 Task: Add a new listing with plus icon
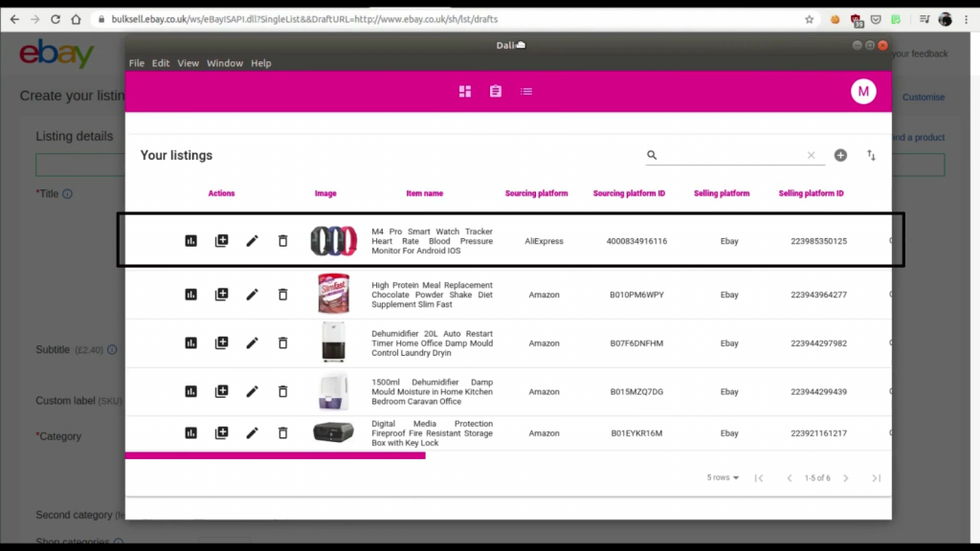coord(840,155)
